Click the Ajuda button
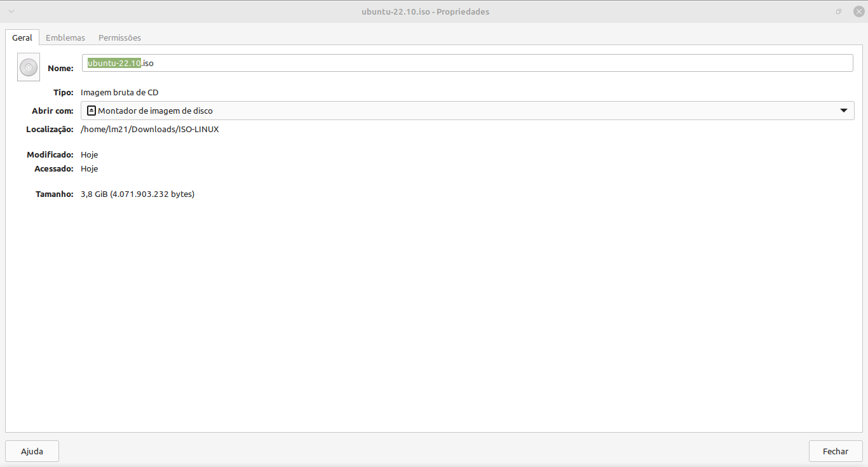 coord(32,451)
